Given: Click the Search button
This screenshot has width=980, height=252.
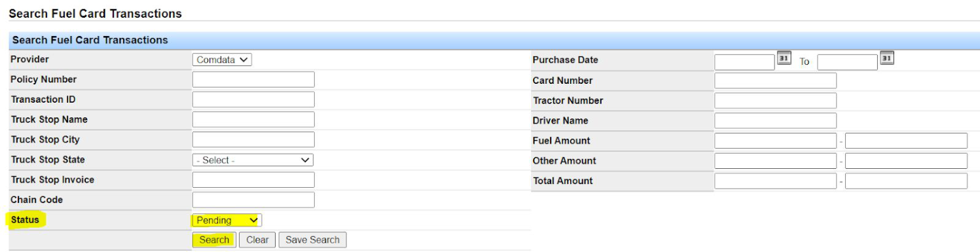Looking at the screenshot, I should click(x=214, y=240).
